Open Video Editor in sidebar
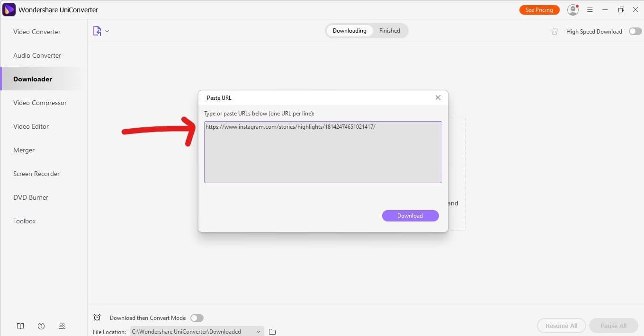 (x=31, y=126)
